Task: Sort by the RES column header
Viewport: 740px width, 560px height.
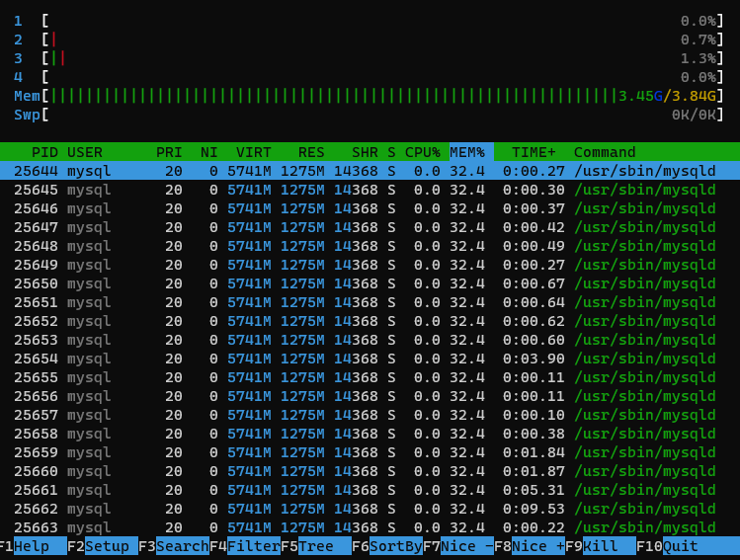Action: pyautogui.click(x=311, y=152)
